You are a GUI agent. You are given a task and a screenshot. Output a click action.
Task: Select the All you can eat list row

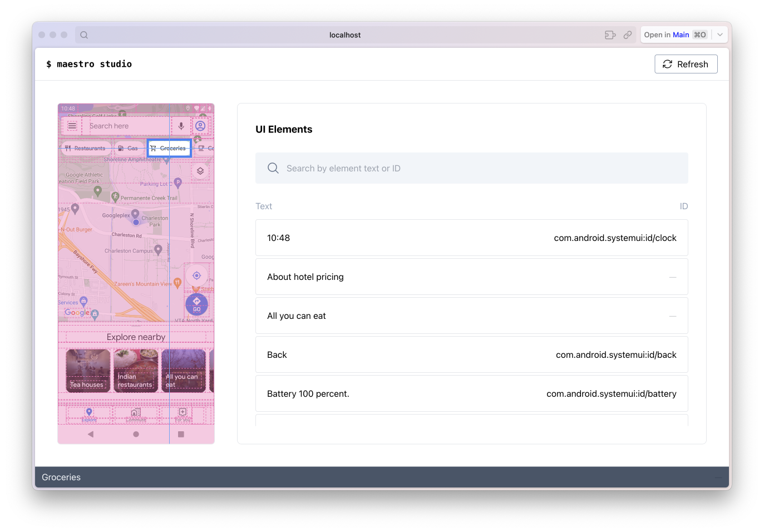472,316
